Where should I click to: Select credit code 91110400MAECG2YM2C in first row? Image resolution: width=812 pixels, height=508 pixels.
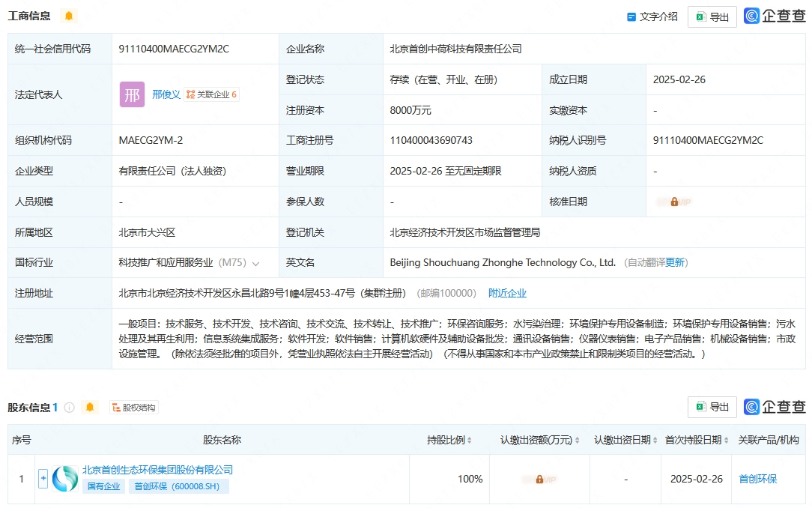pos(174,49)
